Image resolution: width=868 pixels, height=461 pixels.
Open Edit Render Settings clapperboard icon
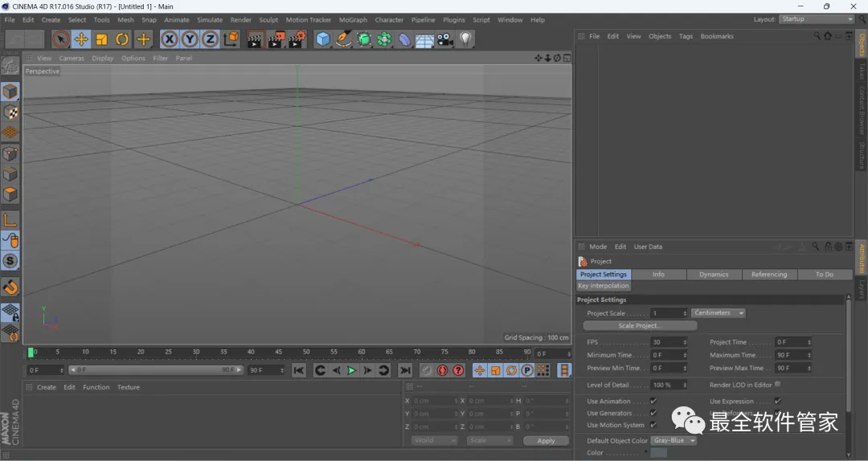(297, 39)
